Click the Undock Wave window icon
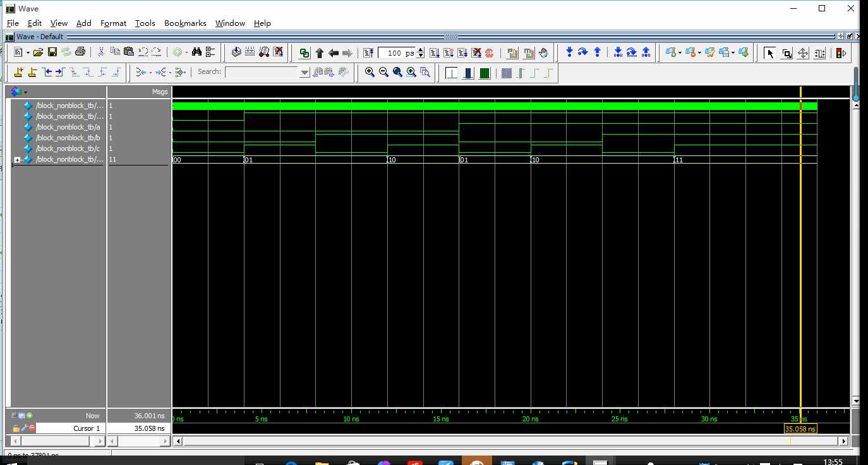 849,37
